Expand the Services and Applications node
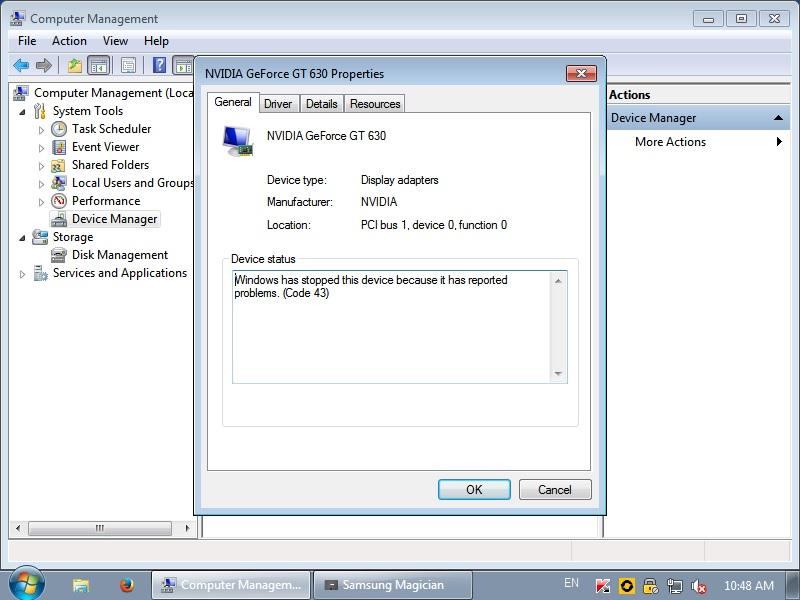This screenshot has width=800, height=600. tap(22, 274)
